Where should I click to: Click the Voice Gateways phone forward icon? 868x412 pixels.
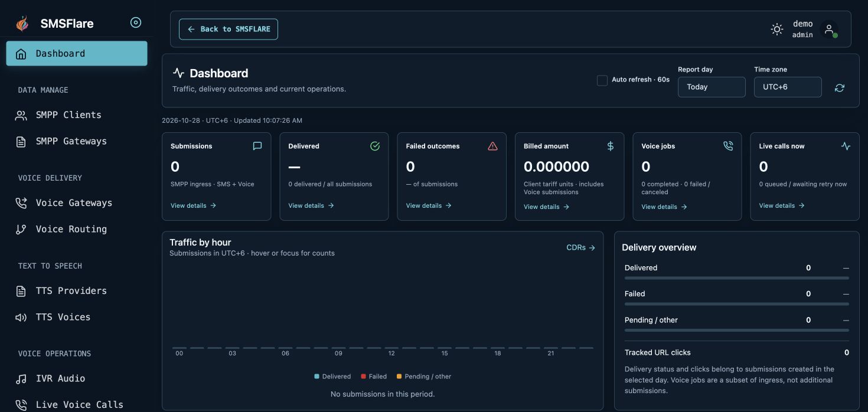pos(21,203)
